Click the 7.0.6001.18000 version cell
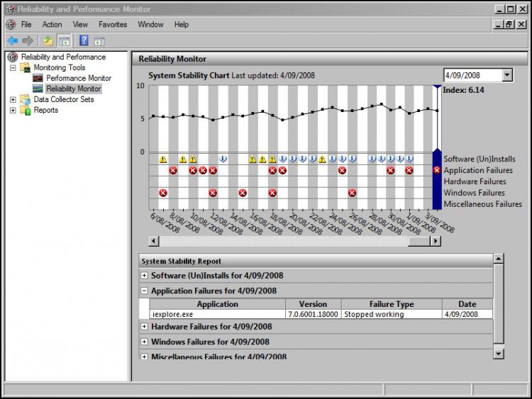 click(313, 314)
